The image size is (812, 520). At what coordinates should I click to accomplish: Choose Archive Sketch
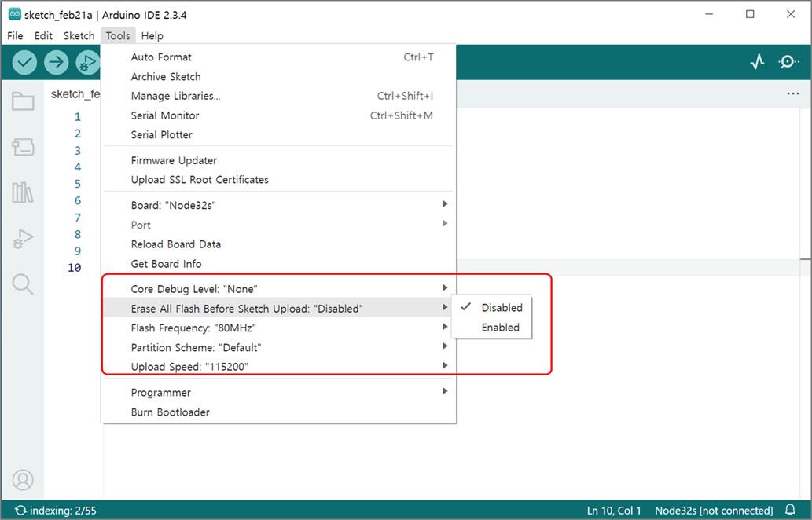tap(280, 76)
